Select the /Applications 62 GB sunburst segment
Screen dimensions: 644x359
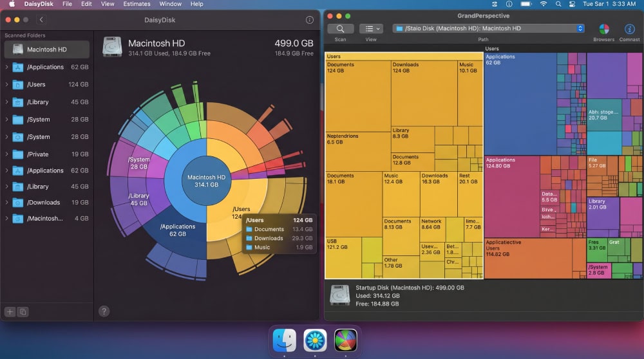coord(178,230)
